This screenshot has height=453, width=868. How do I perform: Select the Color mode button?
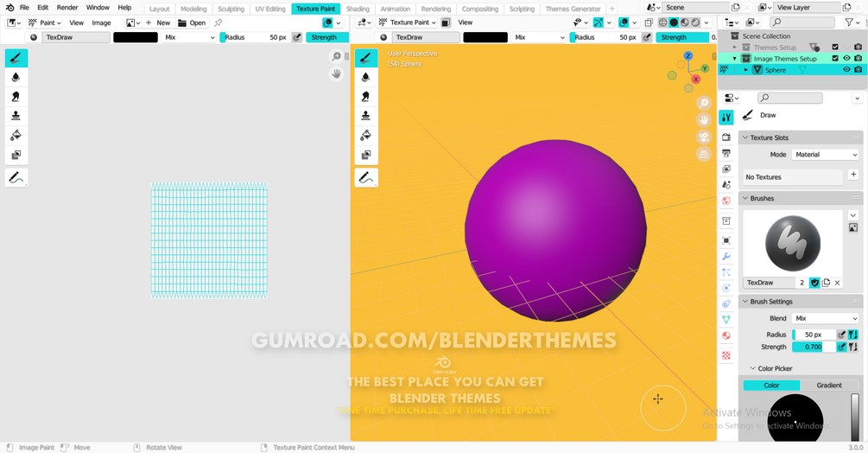tap(771, 385)
